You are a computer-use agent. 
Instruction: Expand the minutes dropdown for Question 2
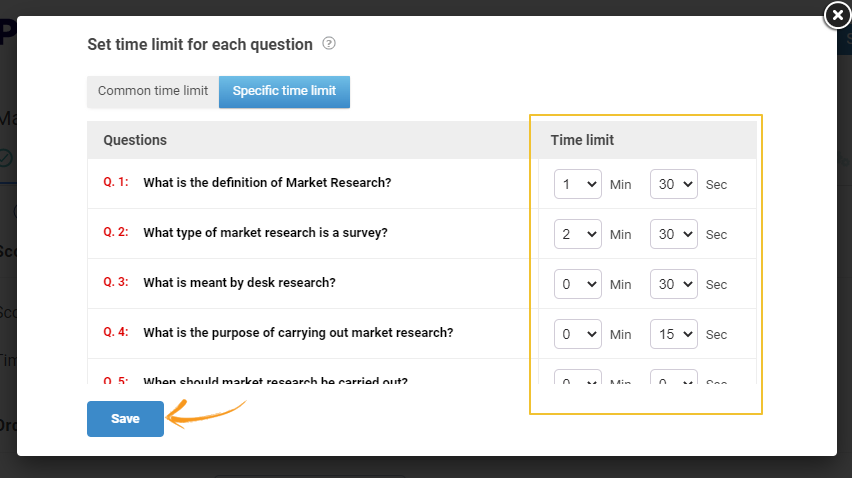pyautogui.click(x=578, y=234)
